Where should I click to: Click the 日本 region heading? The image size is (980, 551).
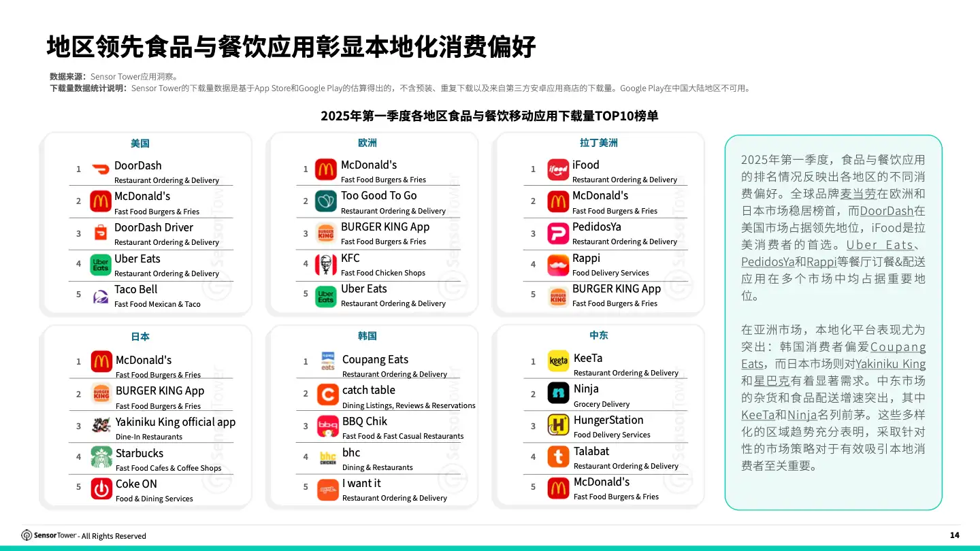point(140,337)
